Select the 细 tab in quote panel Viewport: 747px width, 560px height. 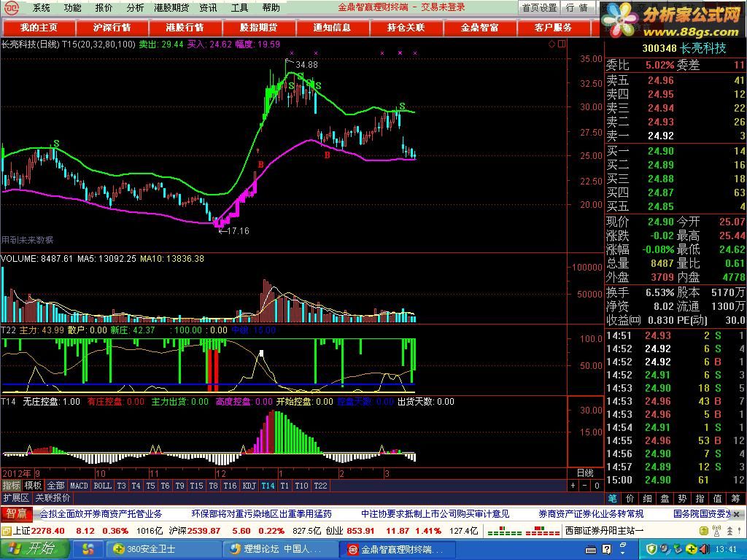(648, 499)
